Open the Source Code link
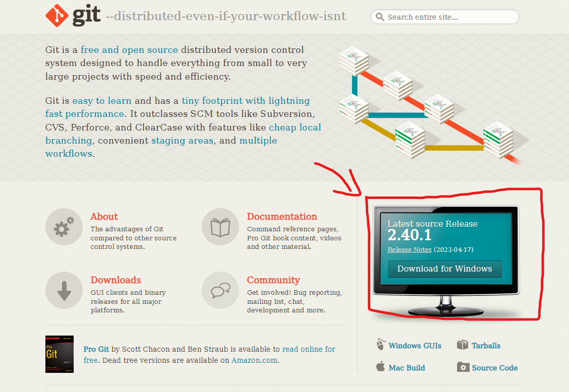This screenshot has width=569, height=392. pyautogui.click(x=495, y=368)
